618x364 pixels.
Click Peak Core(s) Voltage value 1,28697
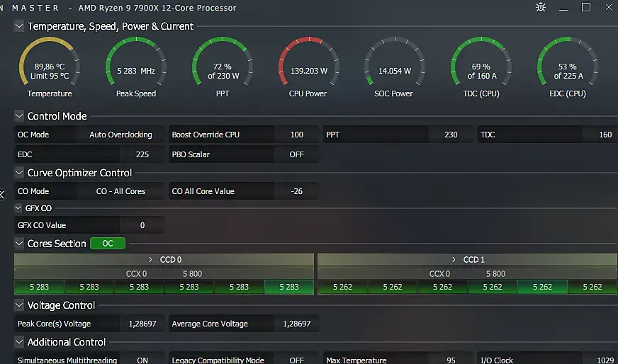142,324
